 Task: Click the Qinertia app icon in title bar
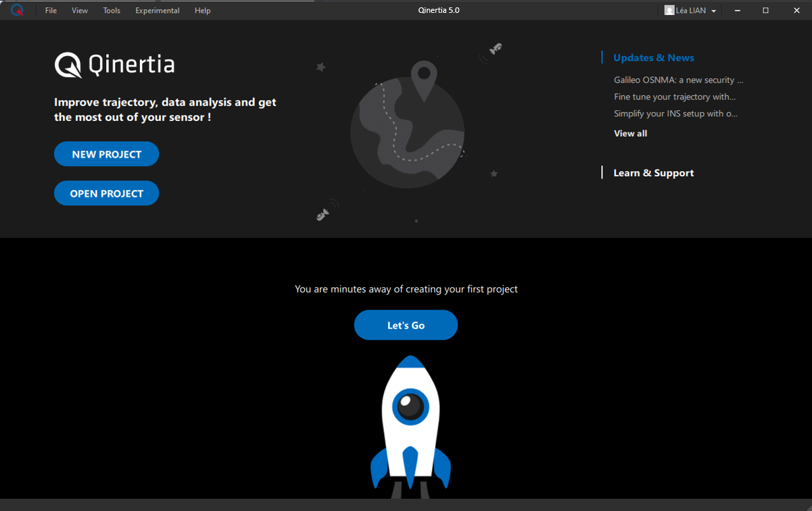pos(17,10)
